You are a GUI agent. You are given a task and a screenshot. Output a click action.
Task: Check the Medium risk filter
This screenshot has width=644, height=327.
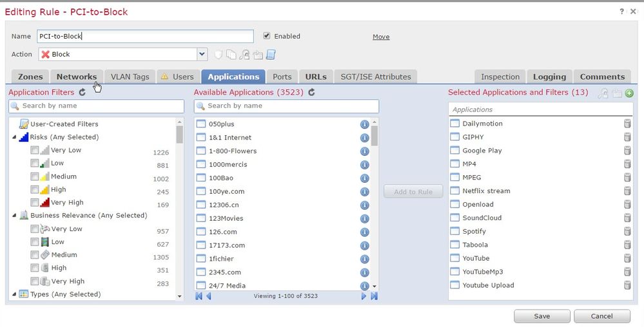35,176
